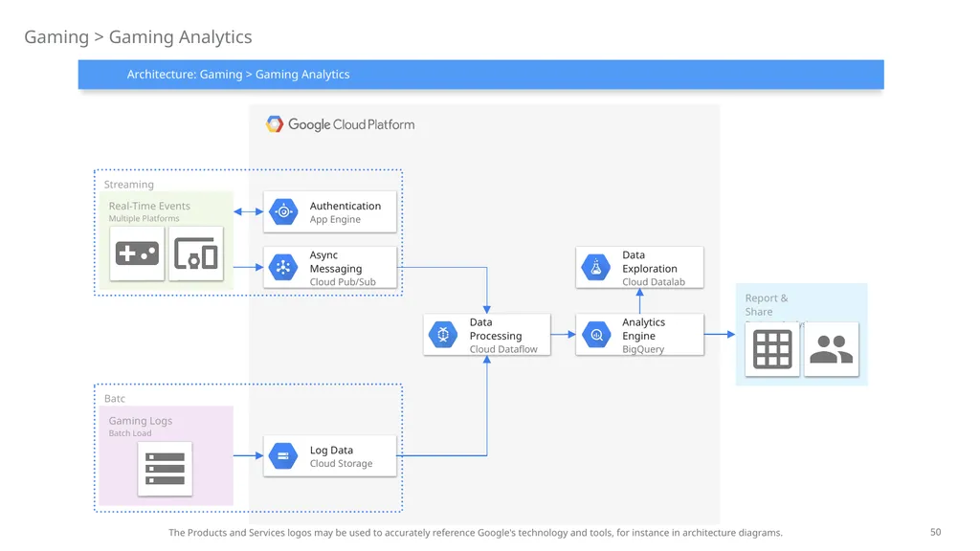Click the server storage rack icon
980x551 pixels.
click(x=165, y=469)
